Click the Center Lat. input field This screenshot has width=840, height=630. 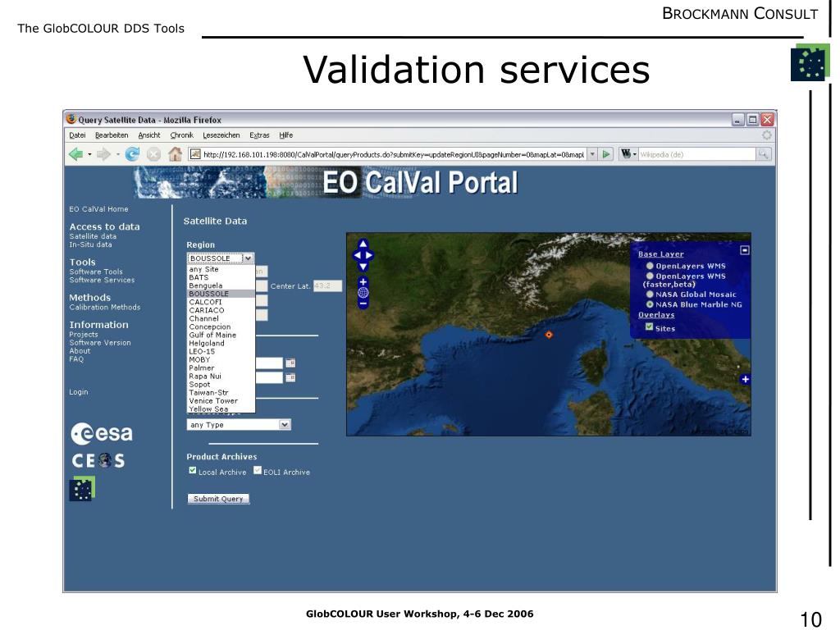click(327, 286)
